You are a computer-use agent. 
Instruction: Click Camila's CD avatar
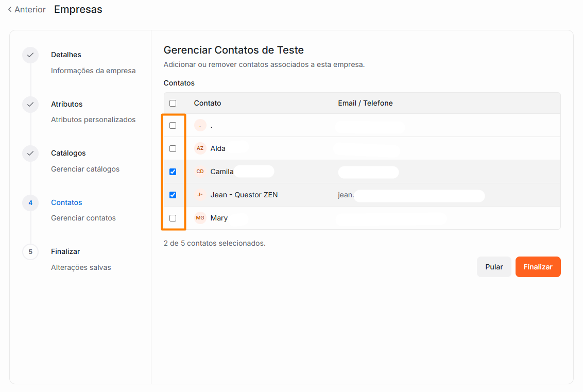point(200,172)
